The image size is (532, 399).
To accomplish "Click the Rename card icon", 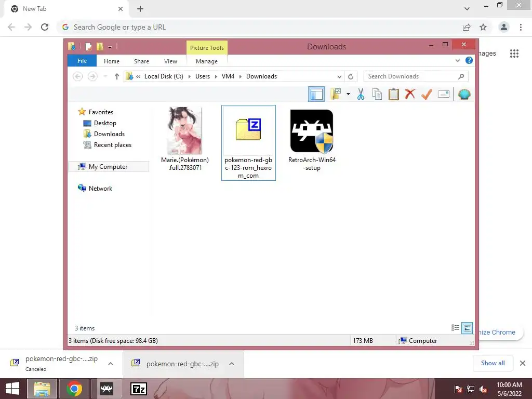I will [x=444, y=94].
